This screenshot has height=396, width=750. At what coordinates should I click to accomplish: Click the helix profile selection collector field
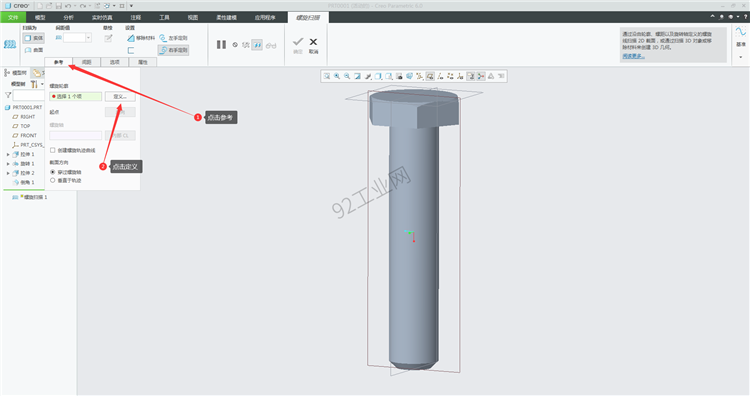pyautogui.click(x=76, y=97)
